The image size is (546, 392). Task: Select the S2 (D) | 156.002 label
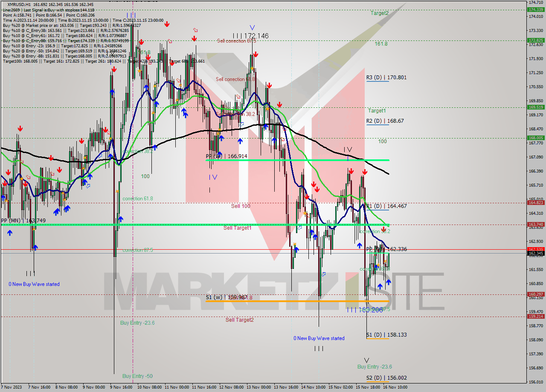coord(386,378)
